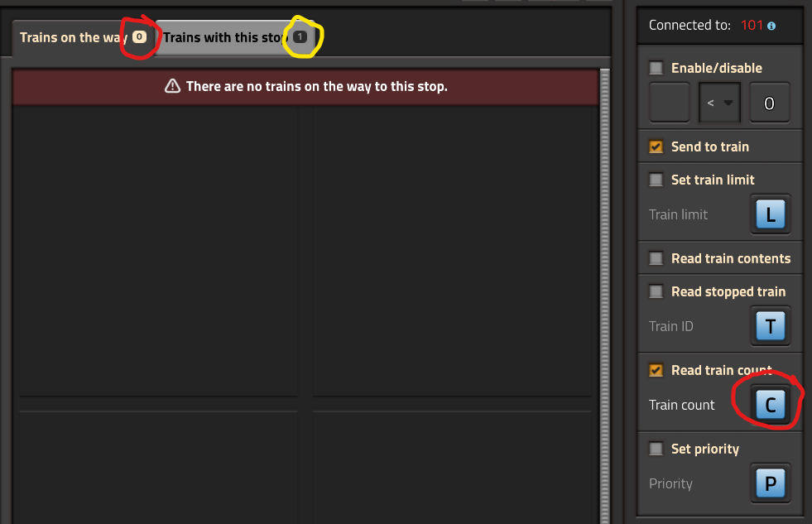Uncheck the Send to train checkbox
The width and height of the screenshot is (812, 524).
[656, 147]
